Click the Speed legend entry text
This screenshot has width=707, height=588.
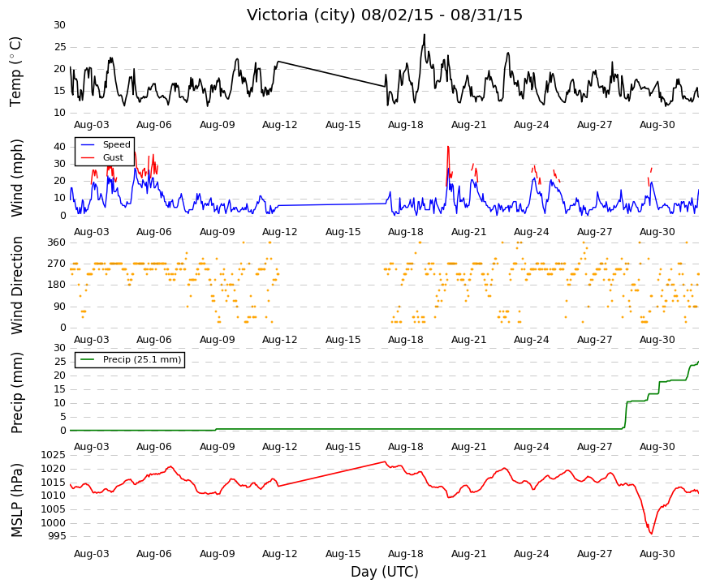pyautogui.click(x=116, y=144)
